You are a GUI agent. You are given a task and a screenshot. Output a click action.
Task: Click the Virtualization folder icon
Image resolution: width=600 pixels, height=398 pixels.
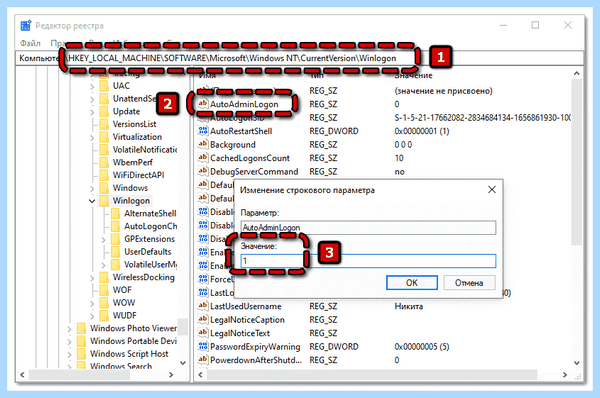[x=104, y=137]
